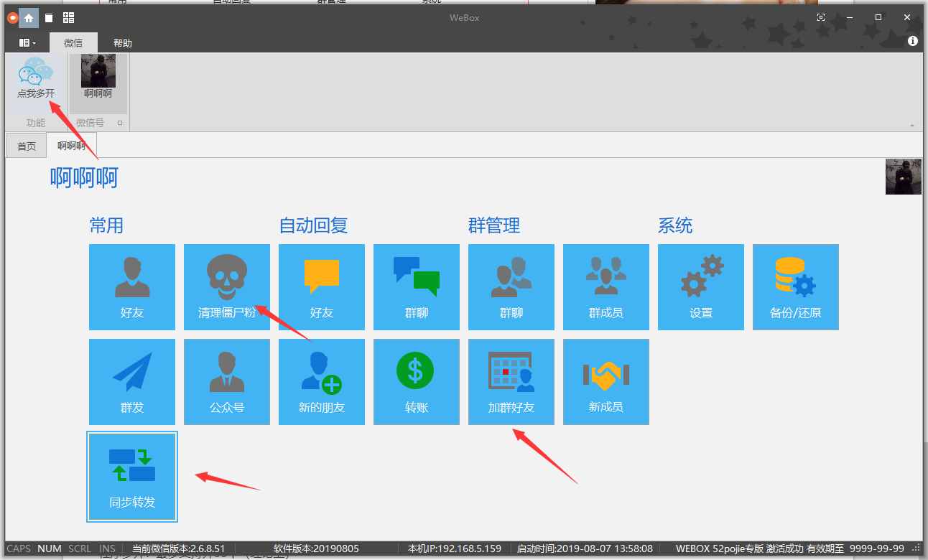
Task: Open the 设置 gears tile
Action: tap(701, 287)
